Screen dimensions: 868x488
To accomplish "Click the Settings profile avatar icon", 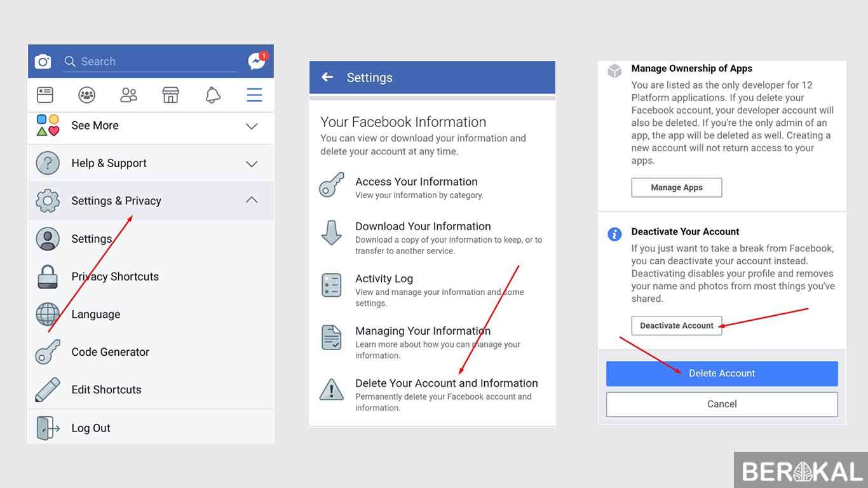I will tap(48, 239).
